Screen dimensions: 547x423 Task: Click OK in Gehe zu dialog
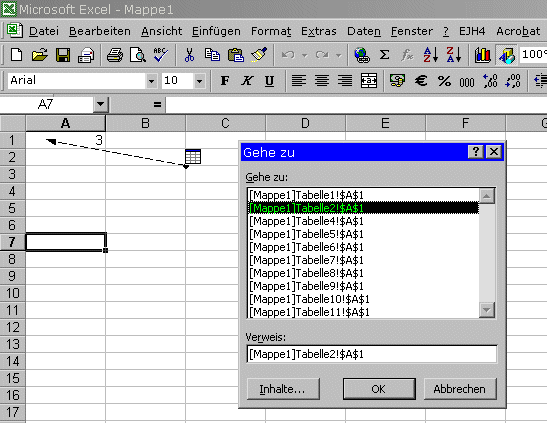tap(379, 389)
